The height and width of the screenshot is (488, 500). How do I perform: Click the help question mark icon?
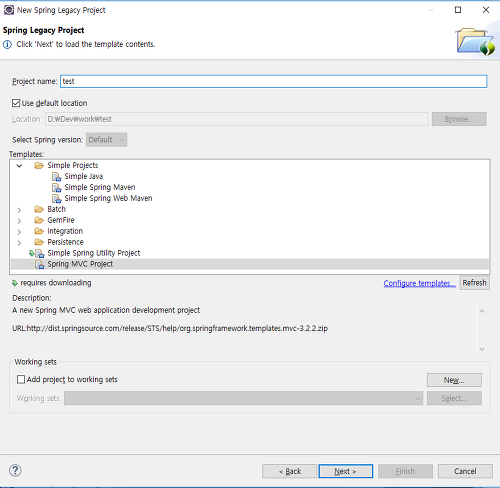click(15, 471)
